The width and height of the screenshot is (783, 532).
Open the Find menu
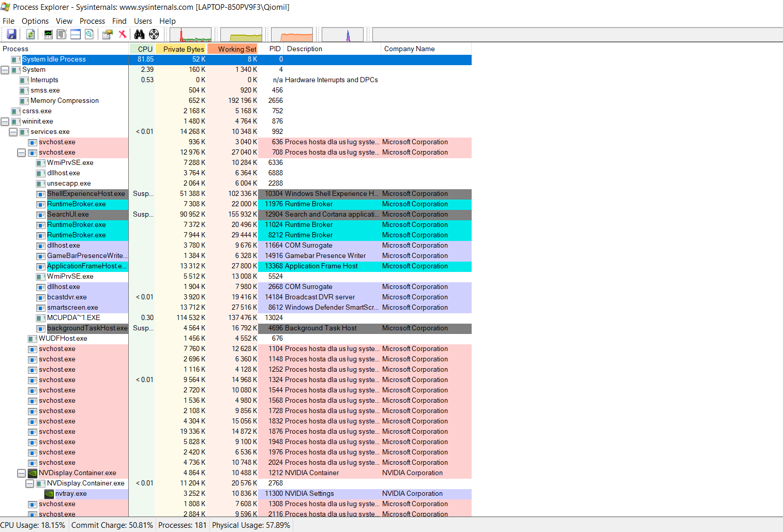click(x=119, y=21)
